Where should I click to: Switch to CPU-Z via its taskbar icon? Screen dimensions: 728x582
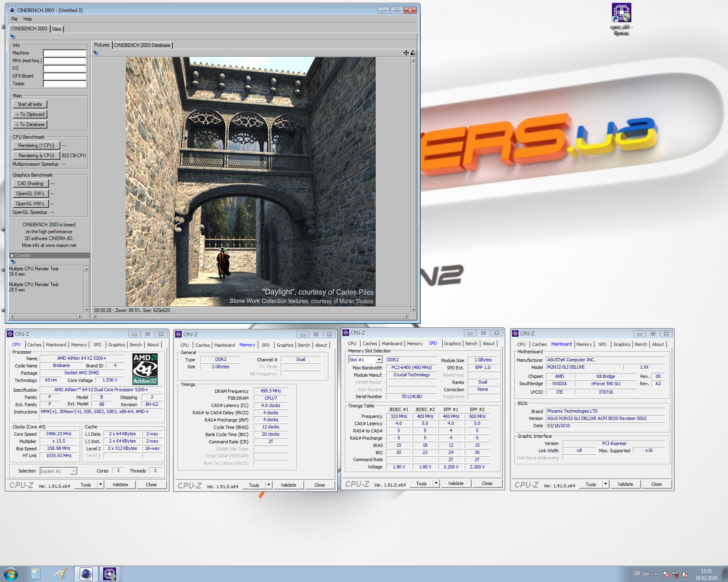[x=110, y=574]
